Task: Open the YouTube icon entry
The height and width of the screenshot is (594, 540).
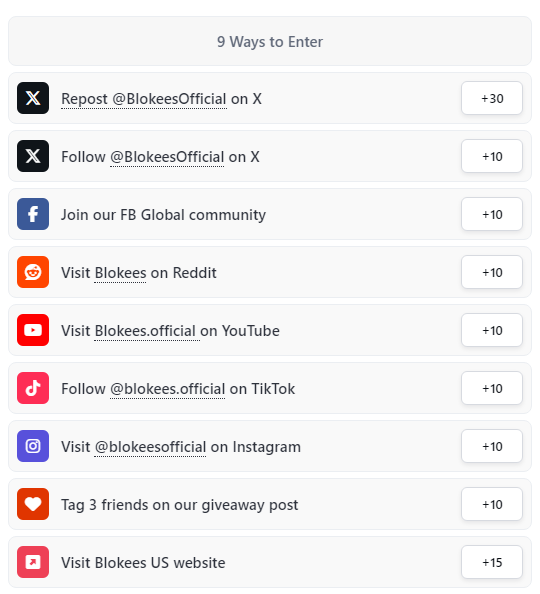Action: point(33,330)
